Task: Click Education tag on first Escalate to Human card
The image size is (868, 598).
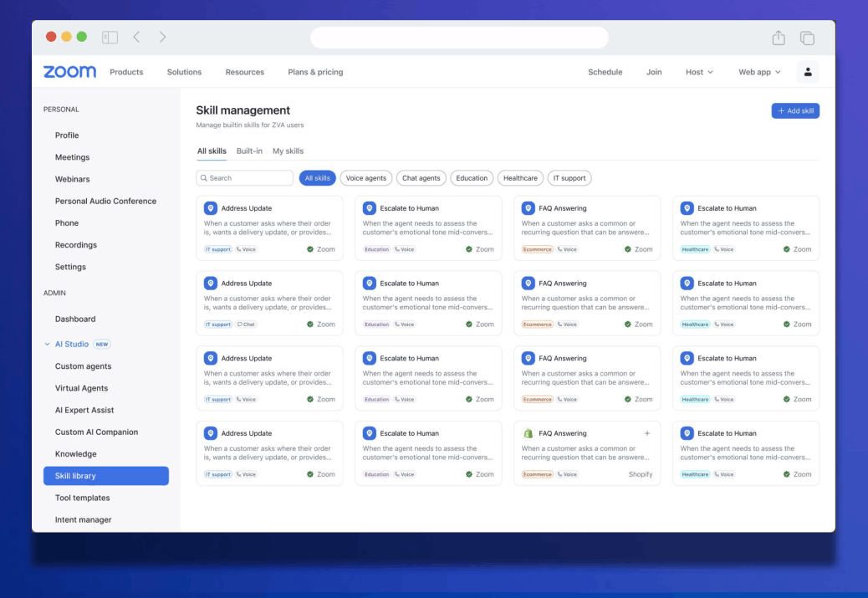Action: tap(376, 249)
